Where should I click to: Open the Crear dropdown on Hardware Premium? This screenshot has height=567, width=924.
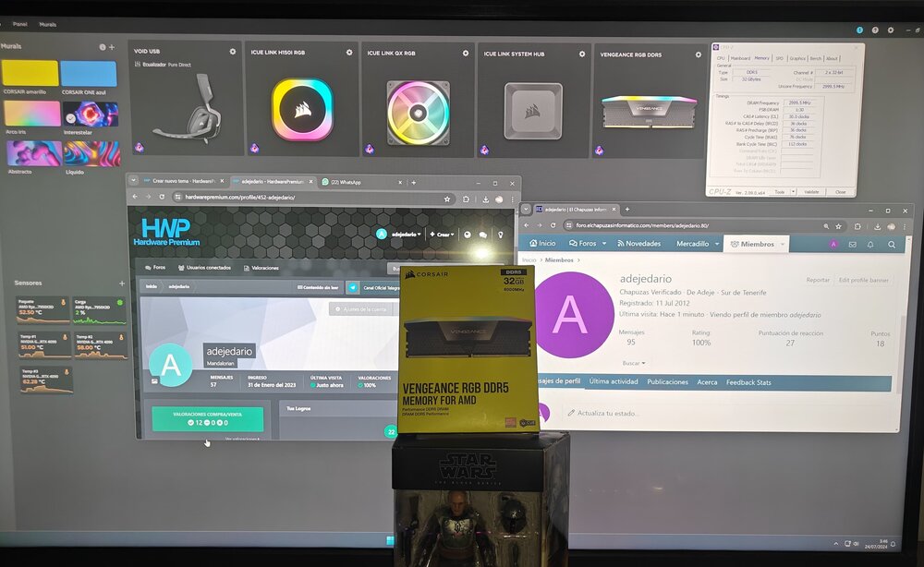tap(442, 235)
